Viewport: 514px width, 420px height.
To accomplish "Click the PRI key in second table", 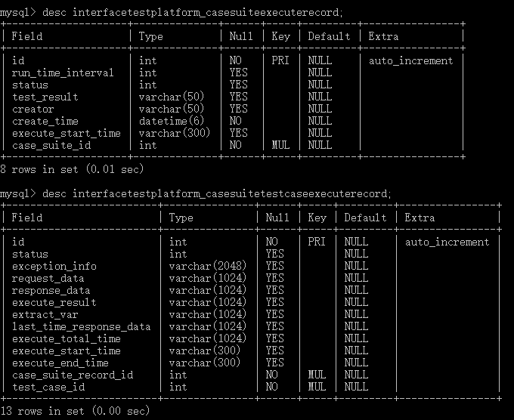I will coord(317,242).
